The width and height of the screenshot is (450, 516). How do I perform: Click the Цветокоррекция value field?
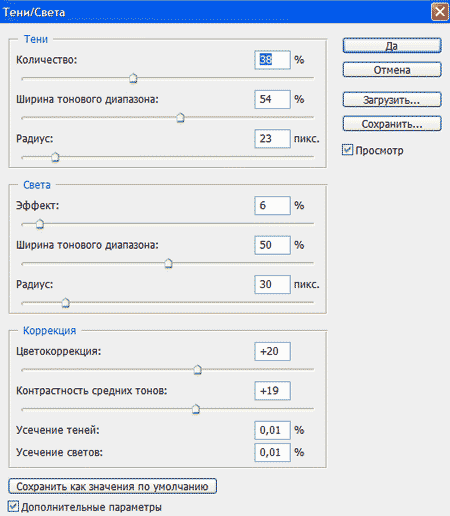(272, 351)
